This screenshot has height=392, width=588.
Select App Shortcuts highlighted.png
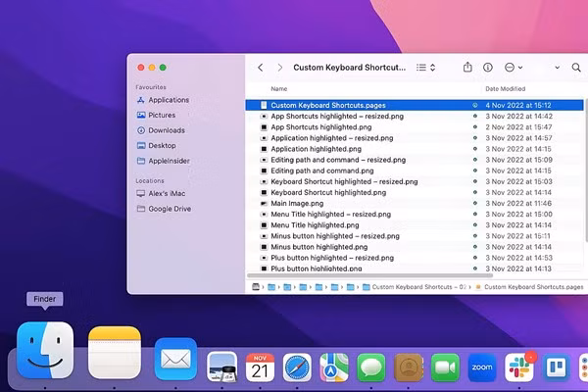(415, 127)
